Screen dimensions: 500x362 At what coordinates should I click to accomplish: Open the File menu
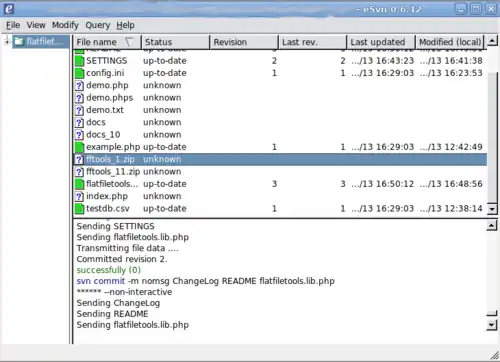click(13, 25)
